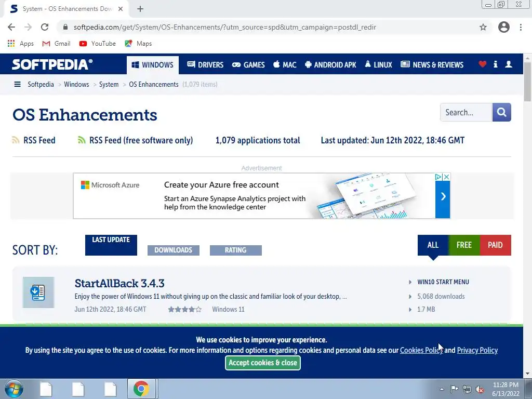Open Chrome's three-dot menu
Image resolution: width=532 pixels, height=399 pixels.
[521, 27]
